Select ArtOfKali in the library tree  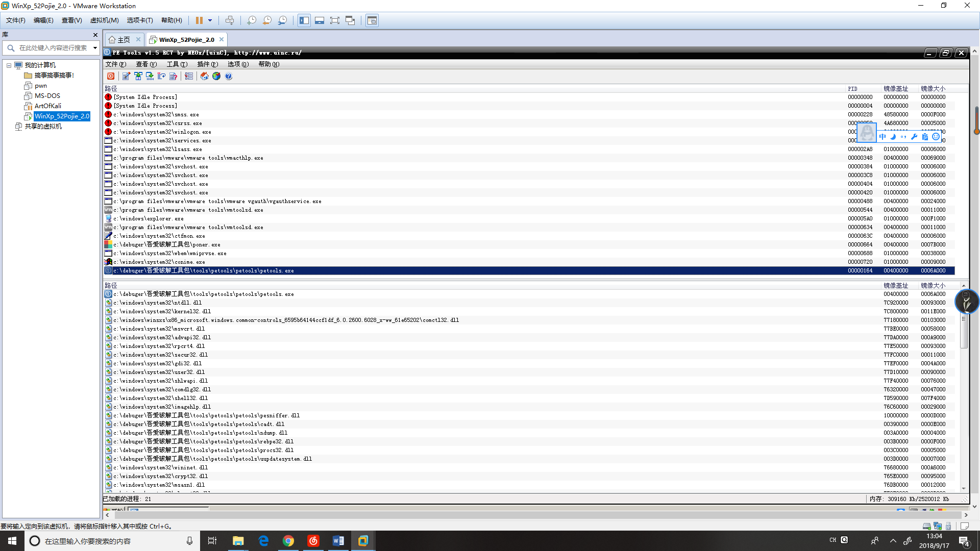click(47, 106)
